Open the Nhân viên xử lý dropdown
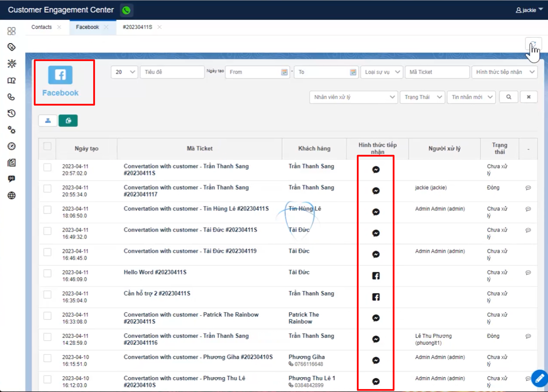Image resolution: width=548 pixels, height=392 pixels. pos(354,97)
